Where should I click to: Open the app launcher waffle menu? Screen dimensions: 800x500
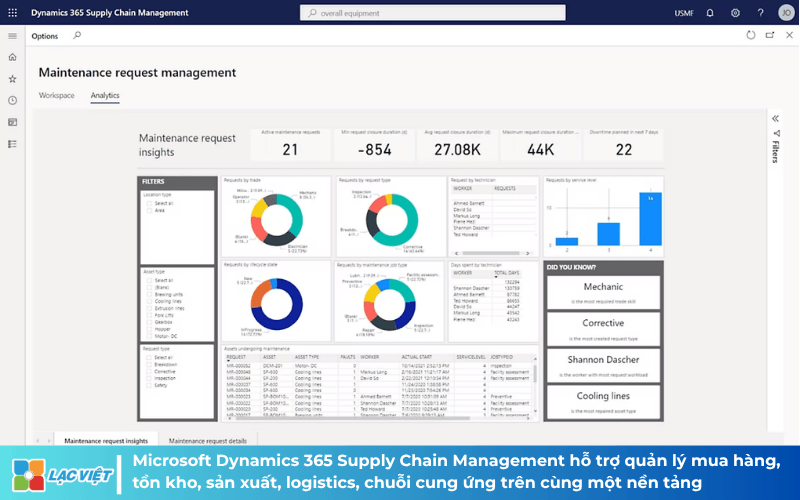point(12,13)
